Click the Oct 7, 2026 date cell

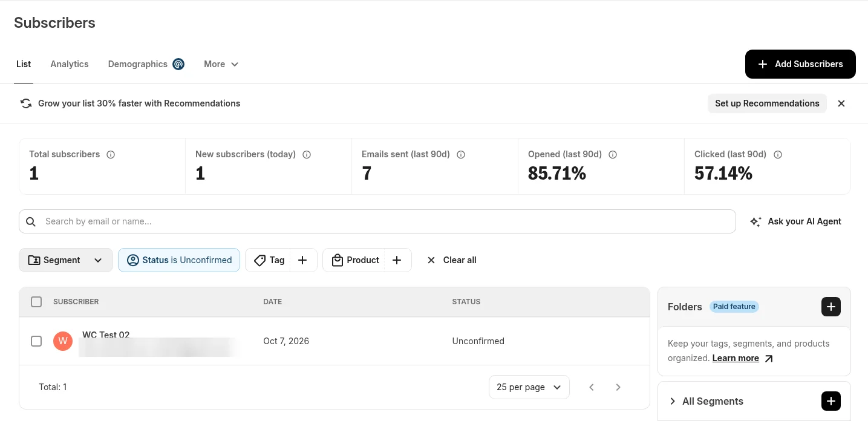tap(286, 341)
